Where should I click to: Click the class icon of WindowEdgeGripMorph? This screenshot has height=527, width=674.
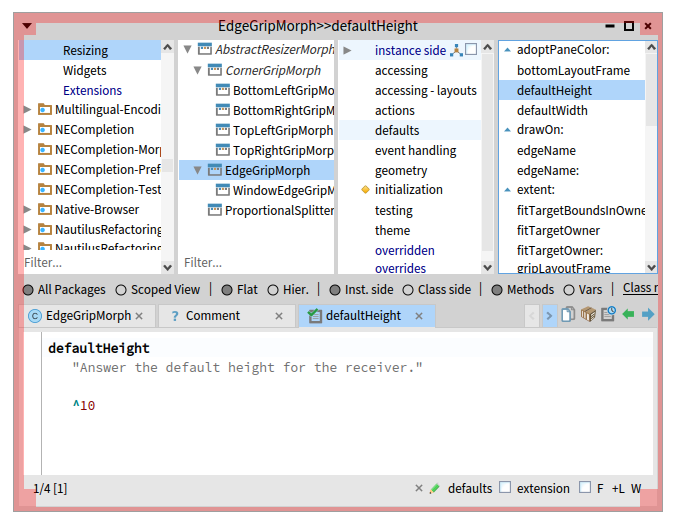pyautogui.click(x=222, y=190)
